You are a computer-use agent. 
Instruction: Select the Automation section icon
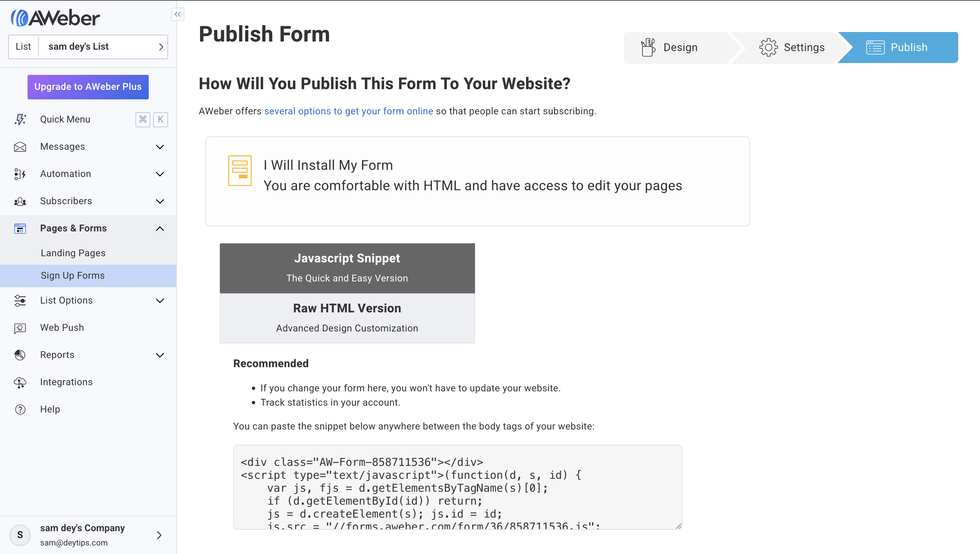click(19, 174)
